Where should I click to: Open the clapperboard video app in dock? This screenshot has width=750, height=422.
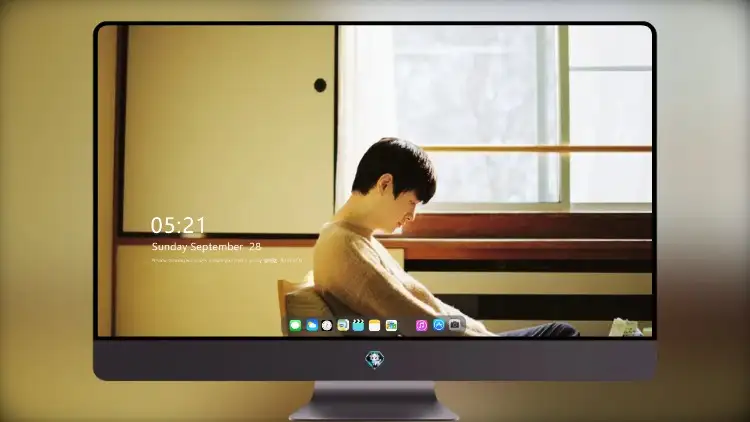[x=358, y=325]
